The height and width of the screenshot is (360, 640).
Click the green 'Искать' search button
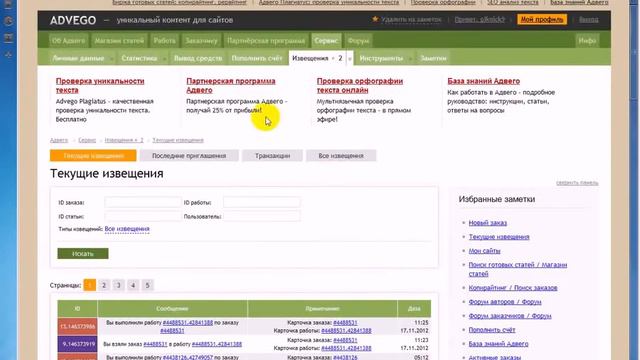(x=83, y=253)
